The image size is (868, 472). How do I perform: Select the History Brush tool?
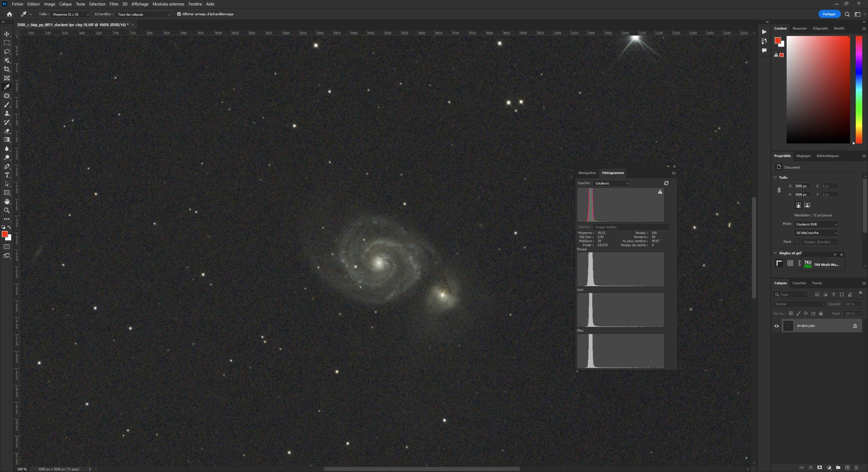coord(7,122)
